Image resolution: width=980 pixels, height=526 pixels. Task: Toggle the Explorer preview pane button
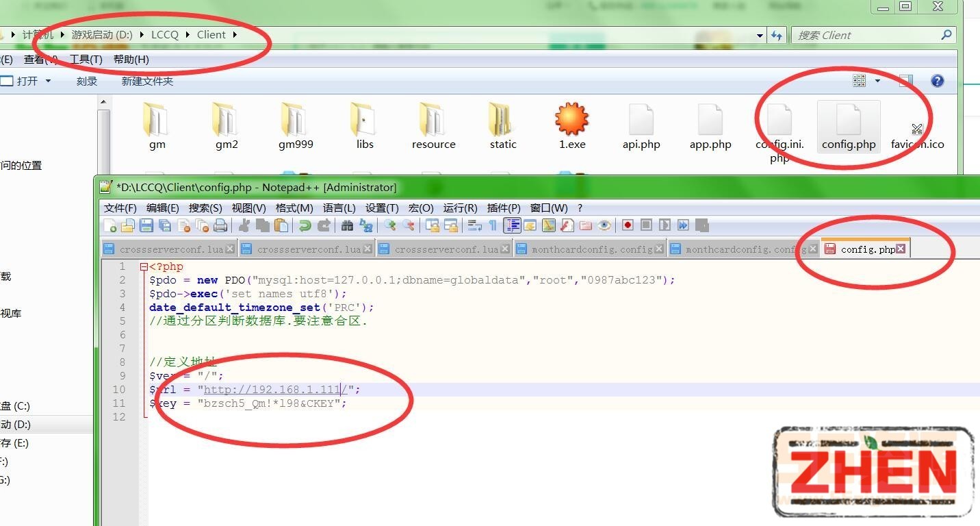pyautogui.click(x=905, y=81)
